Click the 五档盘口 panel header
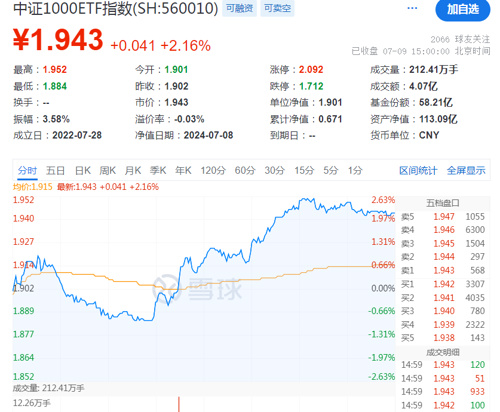 pyautogui.click(x=443, y=203)
